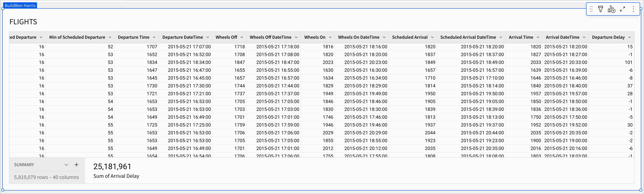
Task: Open Wheels On DateTime column dropdown
Action: click(x=384, y=37)
